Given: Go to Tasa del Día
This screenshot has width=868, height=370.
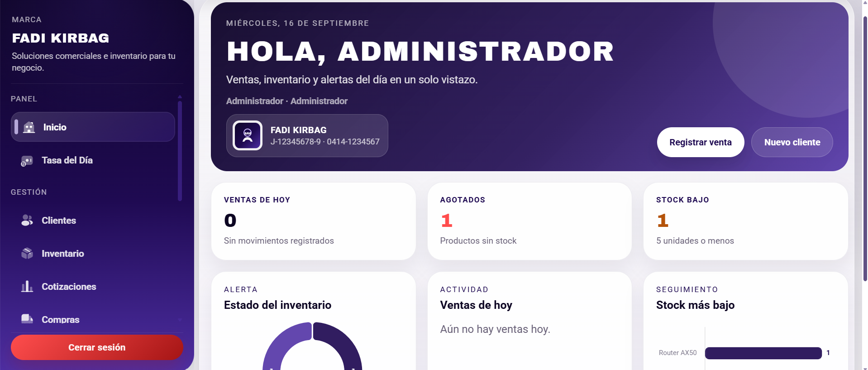Looking at the screenshot, I should tap(93, 160).
